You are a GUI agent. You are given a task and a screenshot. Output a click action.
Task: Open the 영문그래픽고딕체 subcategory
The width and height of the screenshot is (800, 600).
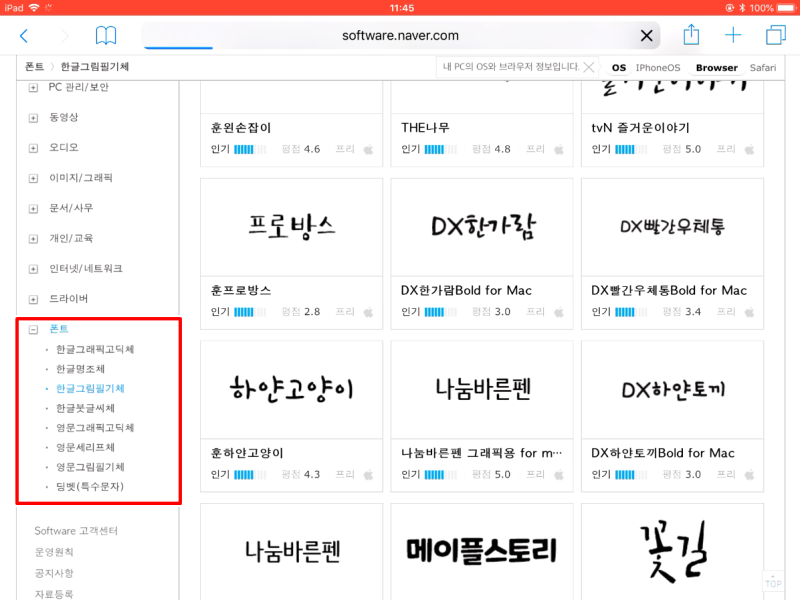coord(95,428)
